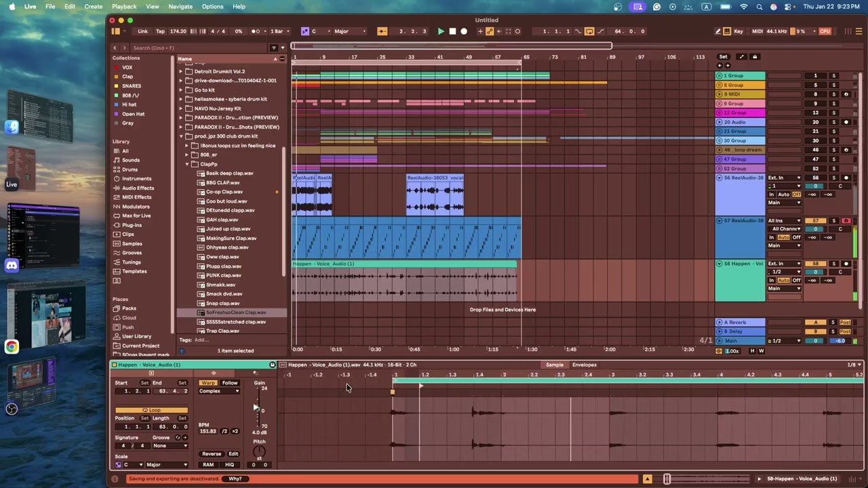This screenshot has height=488, width=868.
Task: Open Clips category in Library
Action: click(127, 234)
